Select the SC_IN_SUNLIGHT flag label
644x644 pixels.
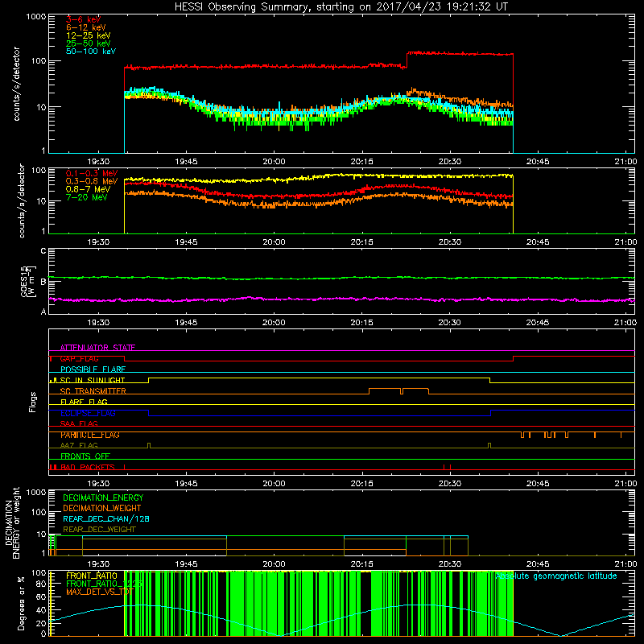pos(93,380)
